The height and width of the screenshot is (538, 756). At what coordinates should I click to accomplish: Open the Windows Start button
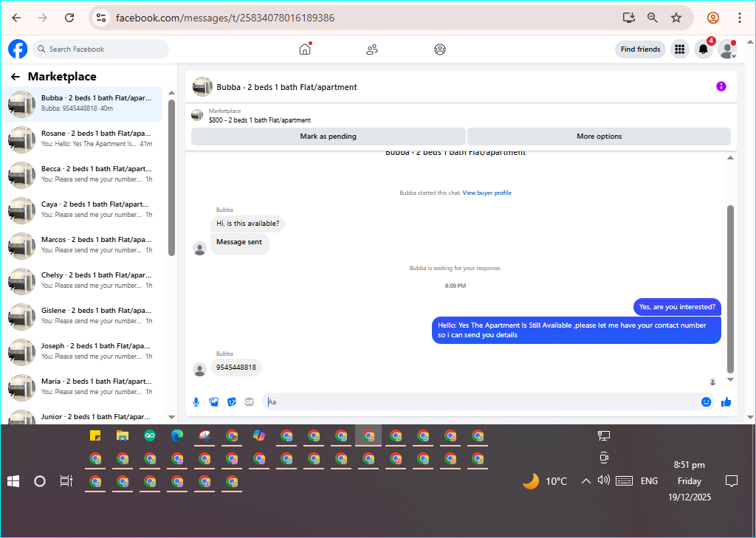click(13, 481)
